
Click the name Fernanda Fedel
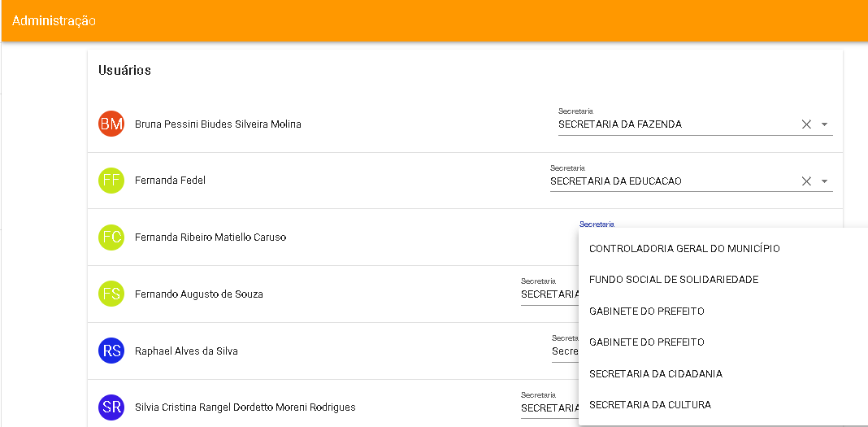[170, 181]
